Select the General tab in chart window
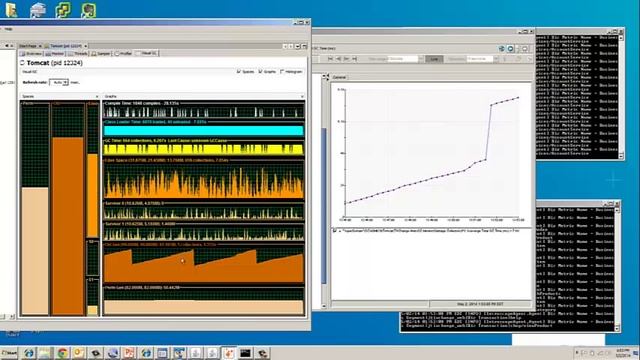Image resolution: width=640 pixels, height=360 pixels. pyautogui.click(x=340, y=77)
